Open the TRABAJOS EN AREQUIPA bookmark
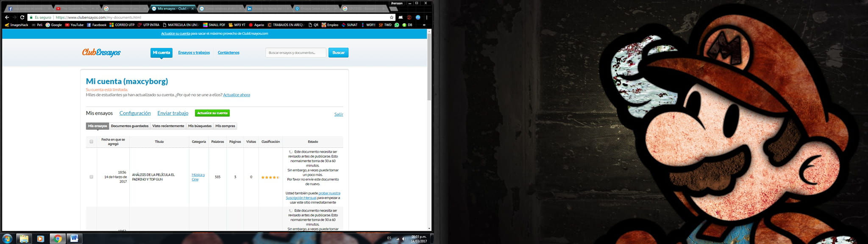 pyautogui.click(x=286, y=25)
